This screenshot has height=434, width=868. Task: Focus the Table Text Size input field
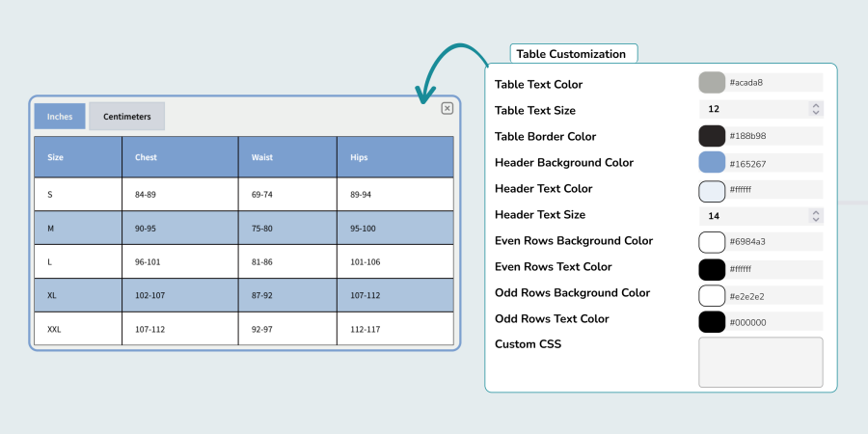pos(752,109)
